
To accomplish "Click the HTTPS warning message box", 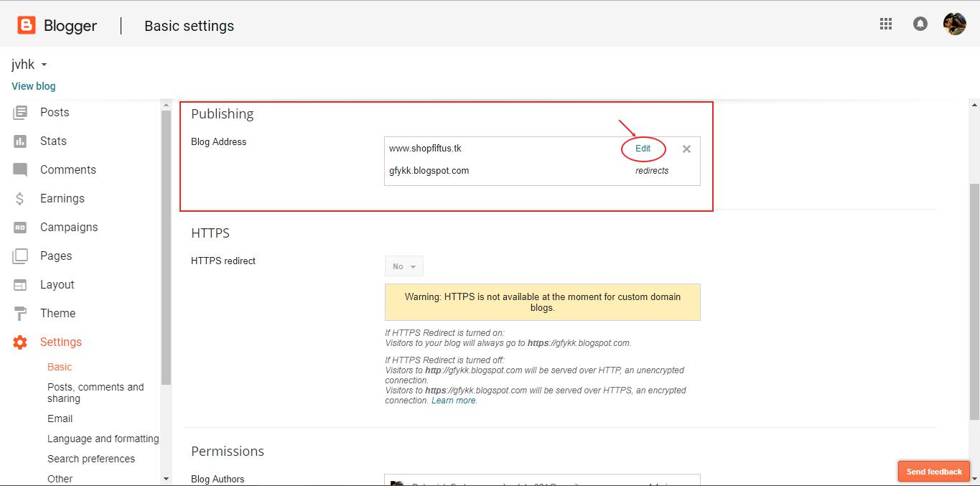I will click(x=543, y=302).
